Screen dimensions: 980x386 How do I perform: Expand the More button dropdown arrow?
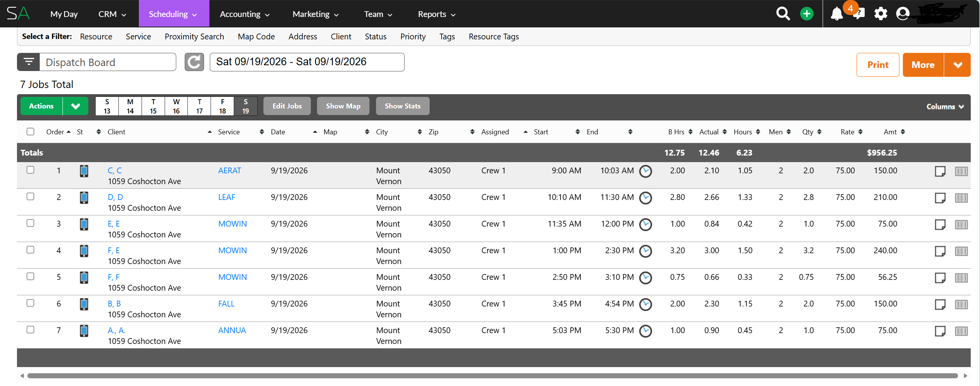point(957,65)
